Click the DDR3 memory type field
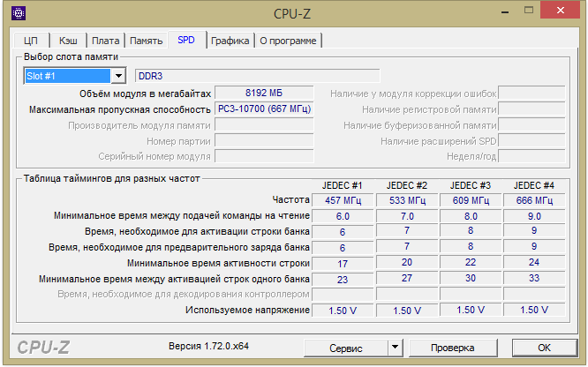The width and height of the screenshot is (588, 367). click(258, 76)
